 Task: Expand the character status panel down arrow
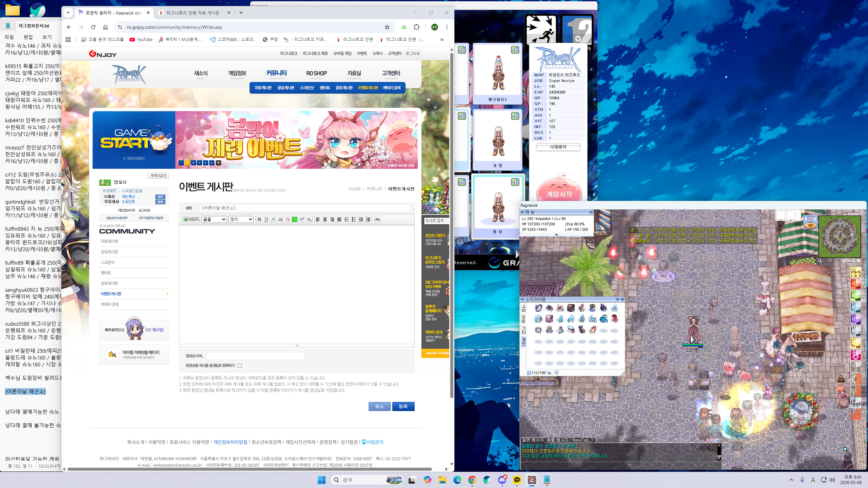point(556,235)
